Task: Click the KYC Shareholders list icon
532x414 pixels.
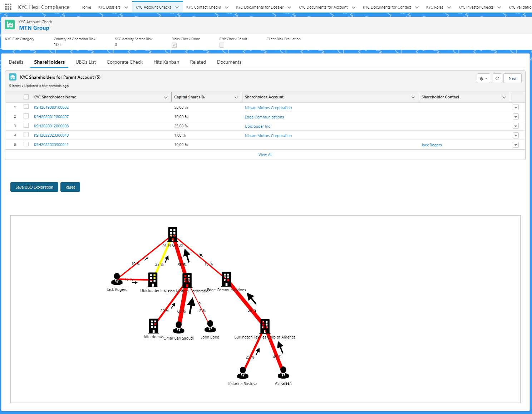Action: point(13,77)
